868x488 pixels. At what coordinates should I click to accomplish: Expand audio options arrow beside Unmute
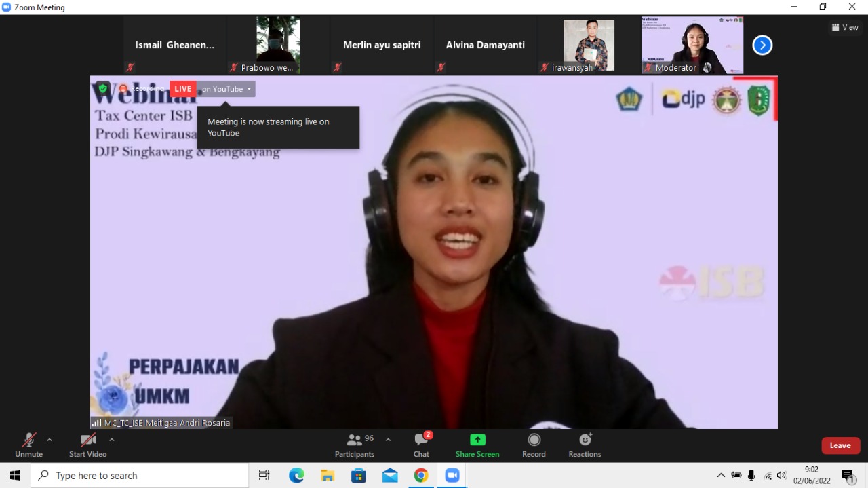click(x=50, y=440)
